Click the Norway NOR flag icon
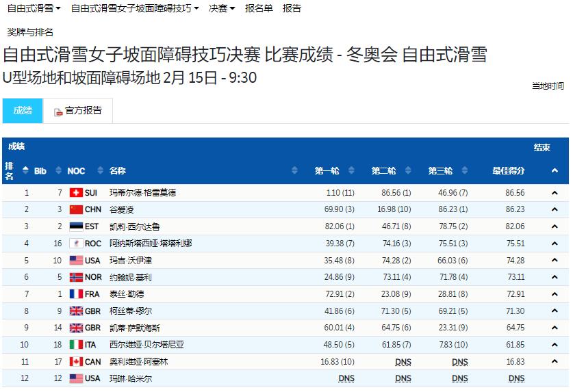Image resolution: width=573 pixels, height=392 pixels. pos(76,277)
